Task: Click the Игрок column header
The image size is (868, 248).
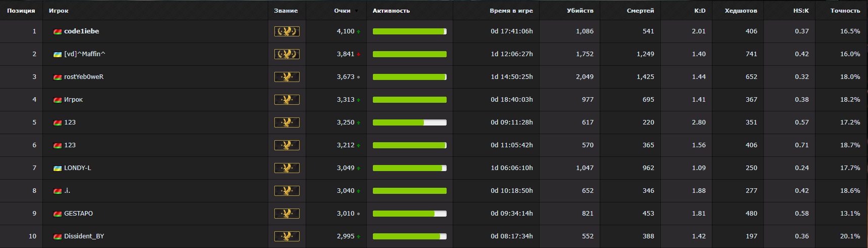Action: pos(59,11)
